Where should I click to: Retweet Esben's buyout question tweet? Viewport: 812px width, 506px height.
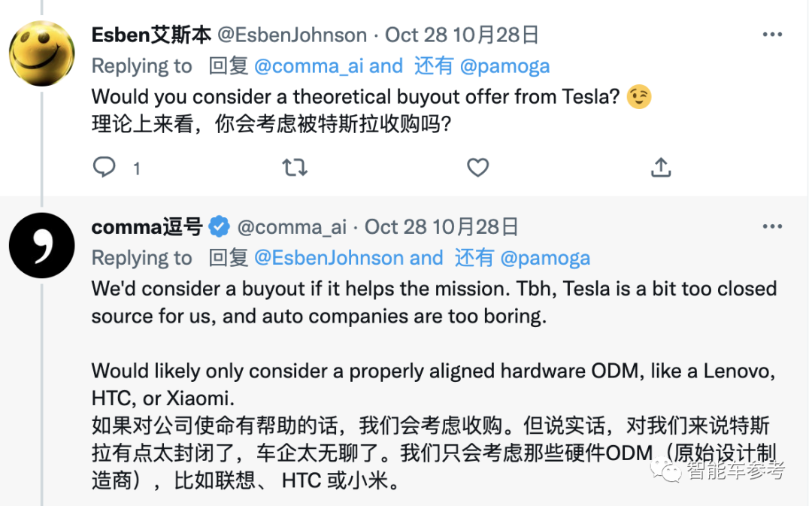point(294,167)
